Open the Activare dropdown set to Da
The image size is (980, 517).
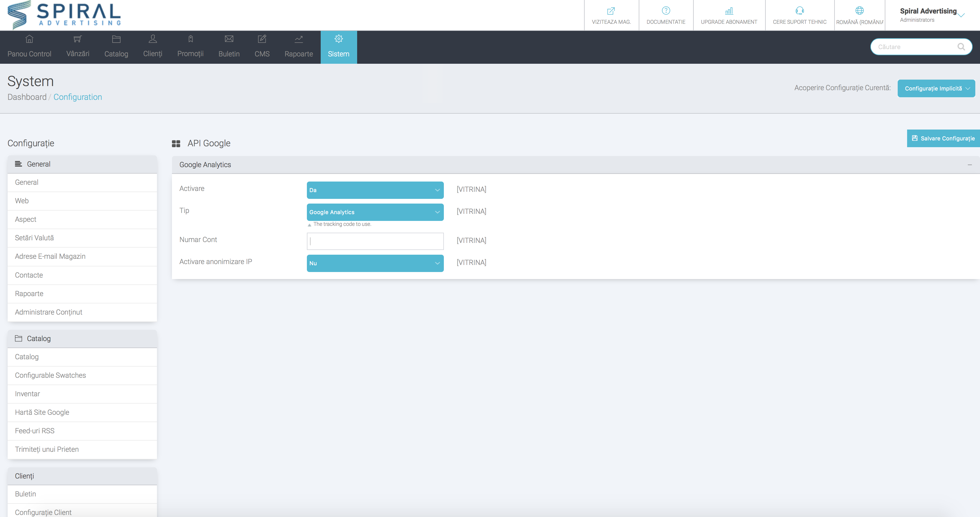pos(375,190)
